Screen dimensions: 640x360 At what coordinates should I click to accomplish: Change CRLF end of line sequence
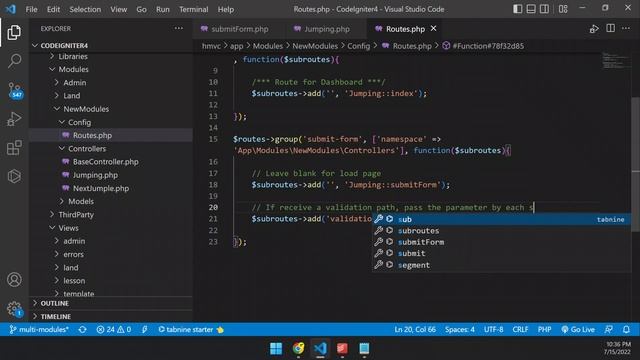pyautogui.click(x=520, y=329)
